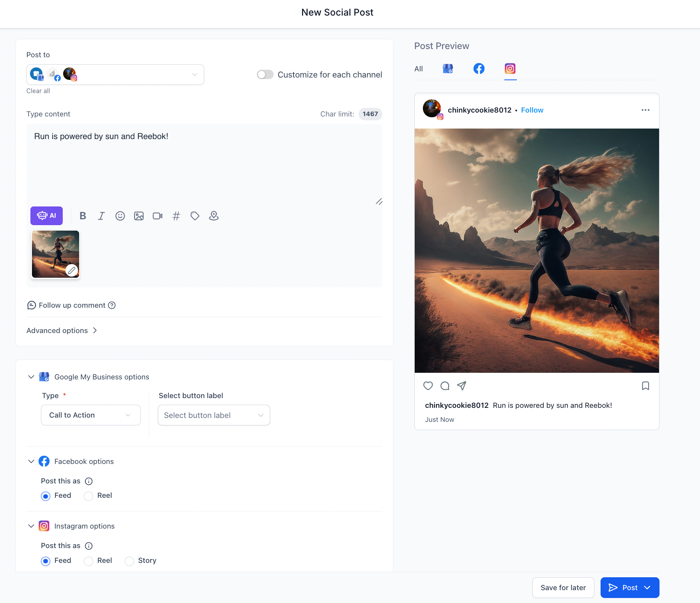Click the tag icon in toolbar
The height and width of the screenshot is (603, 700).
point(195,216)
